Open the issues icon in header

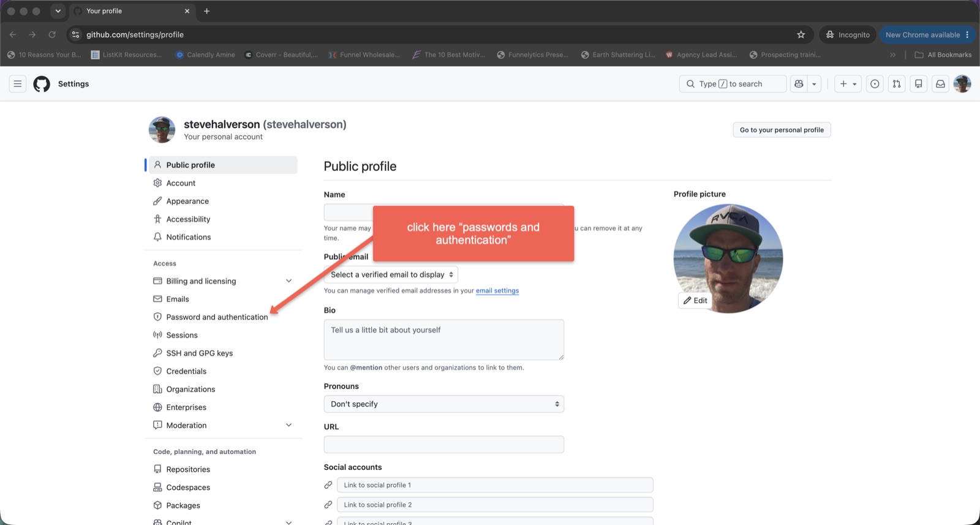click(875, 84)
